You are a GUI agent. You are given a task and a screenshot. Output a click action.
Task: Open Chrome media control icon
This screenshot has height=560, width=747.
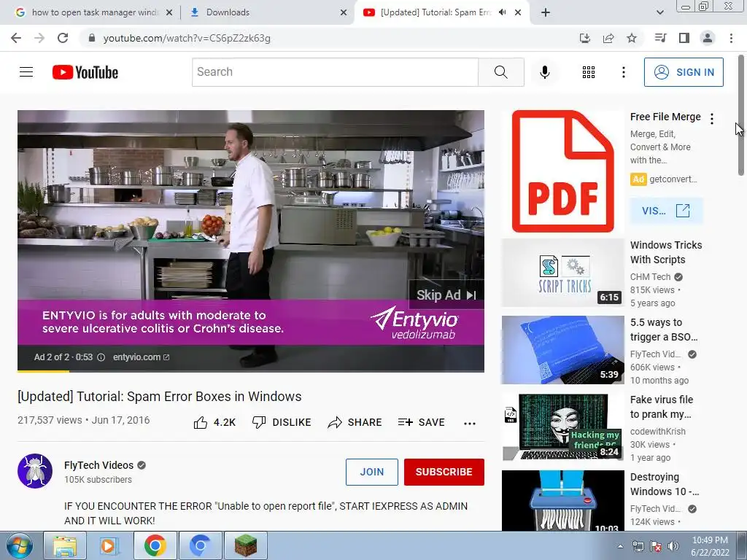point(660,38)
